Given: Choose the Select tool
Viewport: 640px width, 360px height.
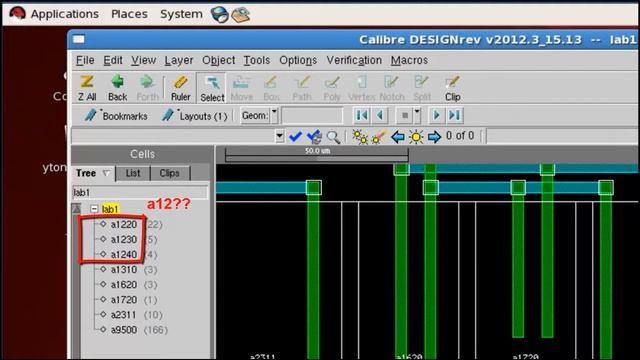Looking at the screenshot, I should 212,88.
